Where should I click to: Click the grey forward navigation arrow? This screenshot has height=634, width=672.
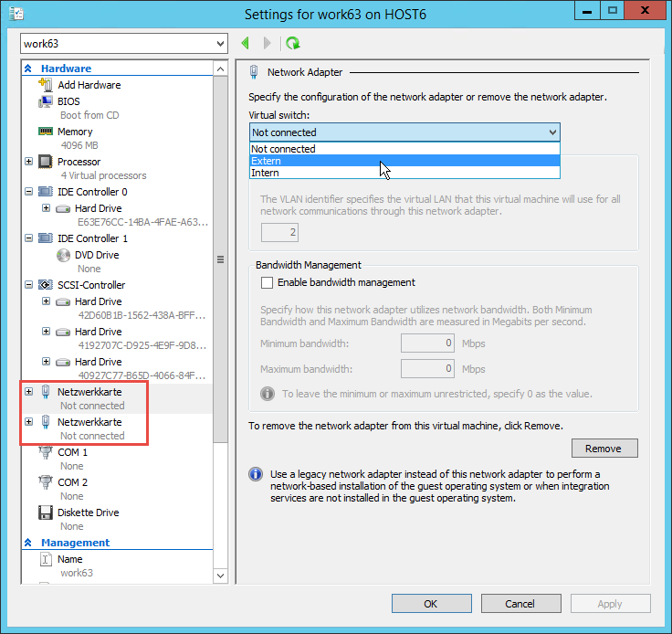pyautogui.click(x=267, y=43)
